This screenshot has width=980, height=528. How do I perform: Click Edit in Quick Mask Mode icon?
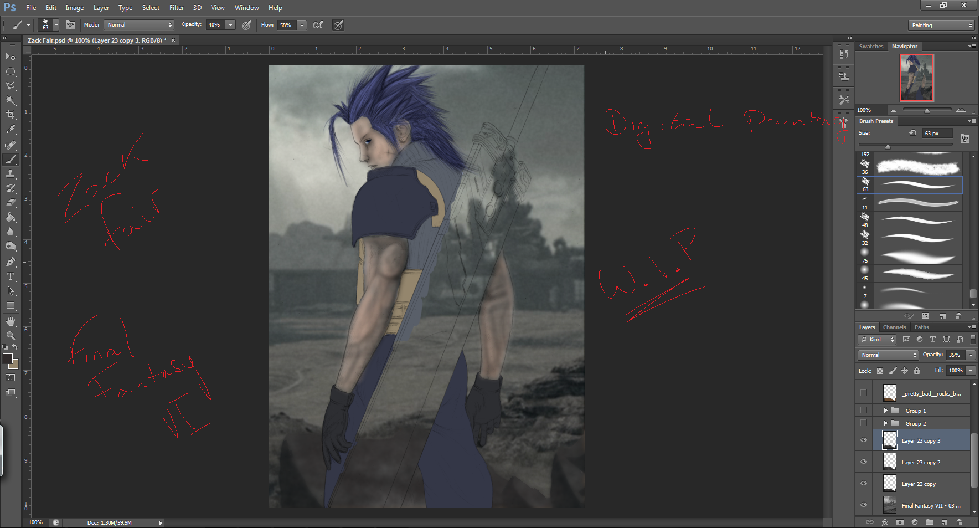11,378
